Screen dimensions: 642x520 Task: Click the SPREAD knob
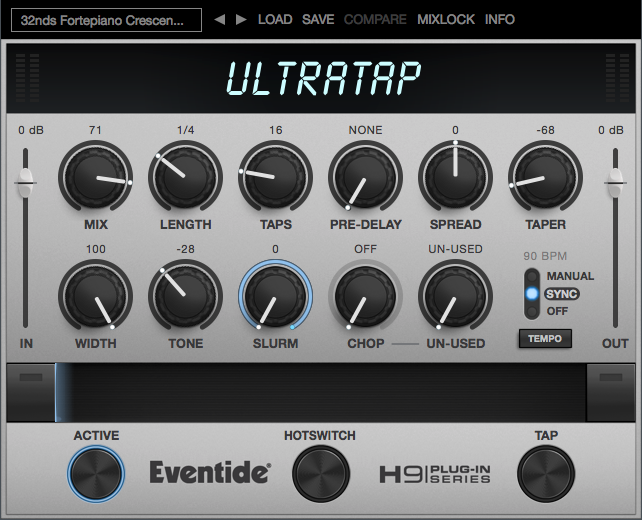455,177
